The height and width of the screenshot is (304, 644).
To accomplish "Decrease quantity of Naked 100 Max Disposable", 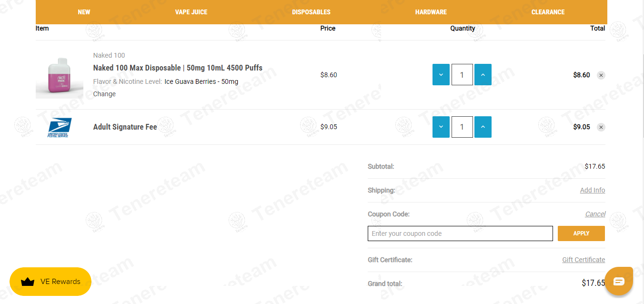I will (441, 75).
